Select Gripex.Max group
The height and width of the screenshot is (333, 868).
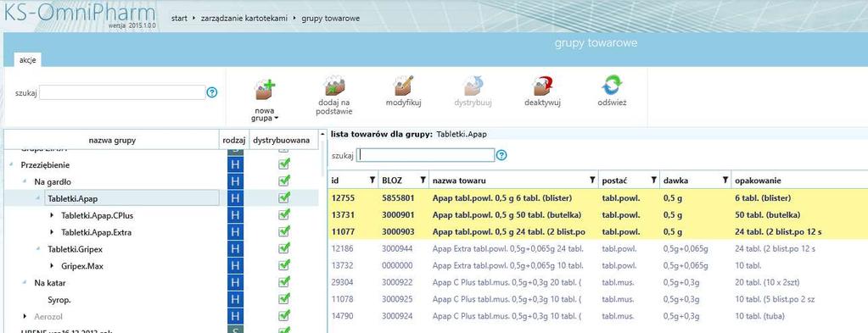(x=82, y=266)
